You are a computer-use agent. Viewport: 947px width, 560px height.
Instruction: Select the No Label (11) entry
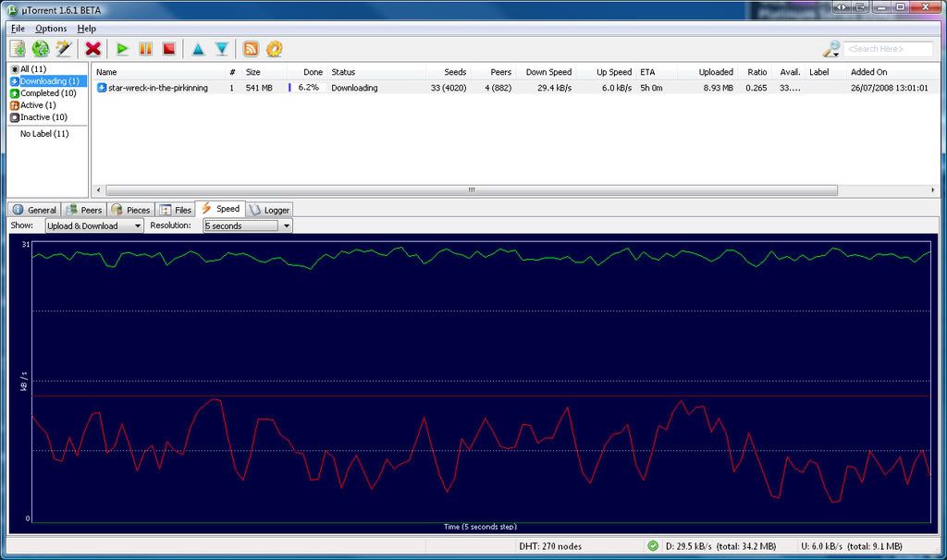click(x=44, y=133)
